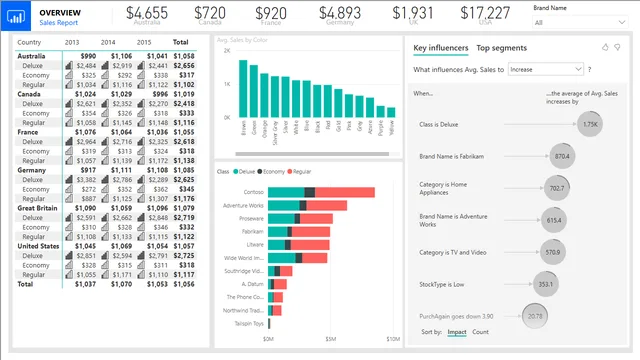Click the Total row label at table bottom
This screenshot has height=360, width=640.
pyautogui.click(x=25, y=284)
